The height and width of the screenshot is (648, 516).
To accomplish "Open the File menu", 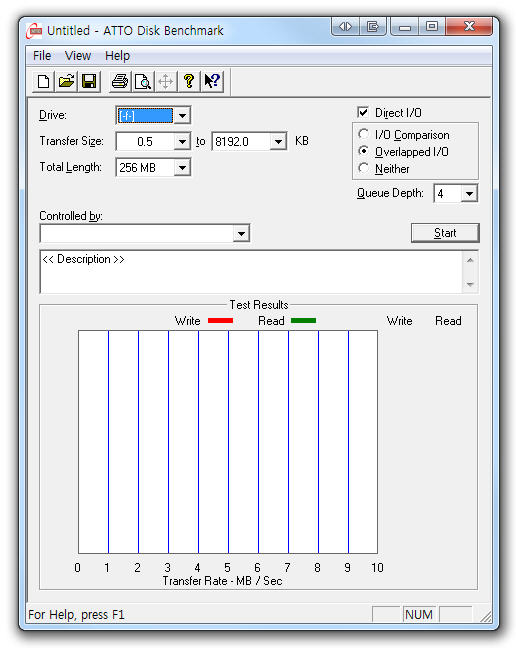I will (42, 56).
